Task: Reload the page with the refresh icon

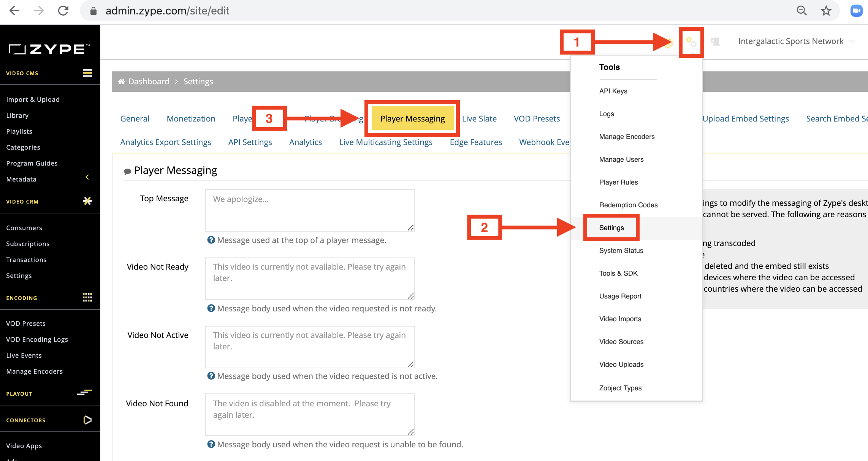Action: click(63, 11)
